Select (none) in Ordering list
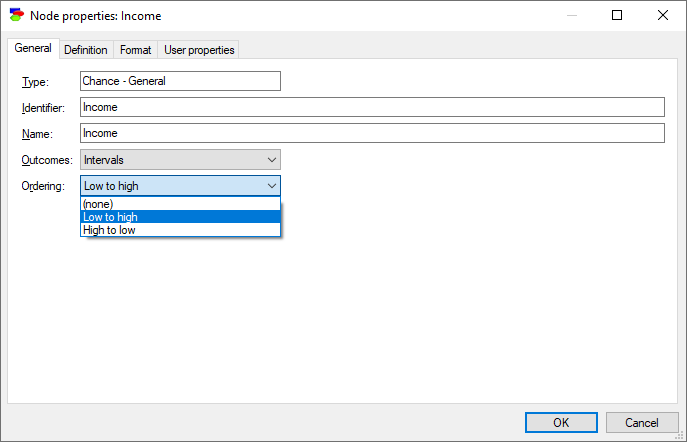This screenshot has width=687, height=442. pos(180,204)
